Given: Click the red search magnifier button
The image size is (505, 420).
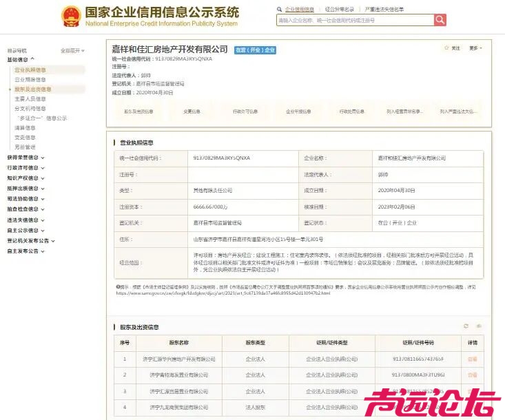Looking at the screenshot, I should (x=440, y=20).
